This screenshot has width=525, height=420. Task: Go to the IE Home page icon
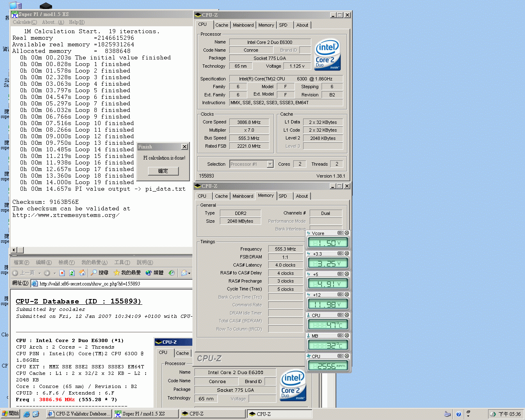coord(82,273)
